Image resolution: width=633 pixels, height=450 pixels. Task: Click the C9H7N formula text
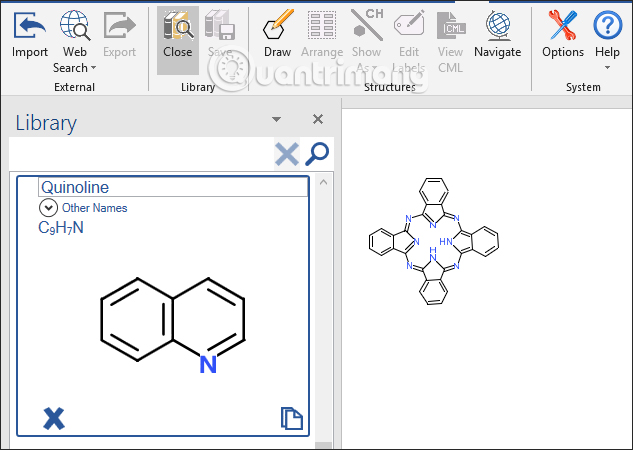coord(61,228)
